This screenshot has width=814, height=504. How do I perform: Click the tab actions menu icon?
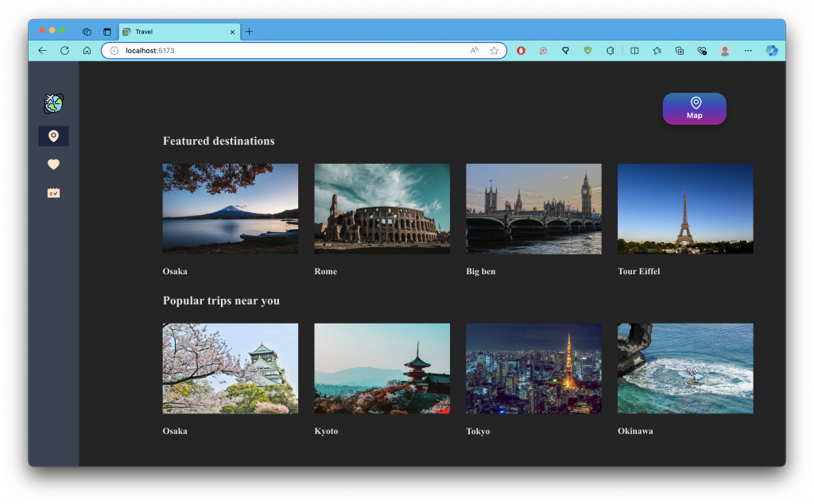(107, 32)
